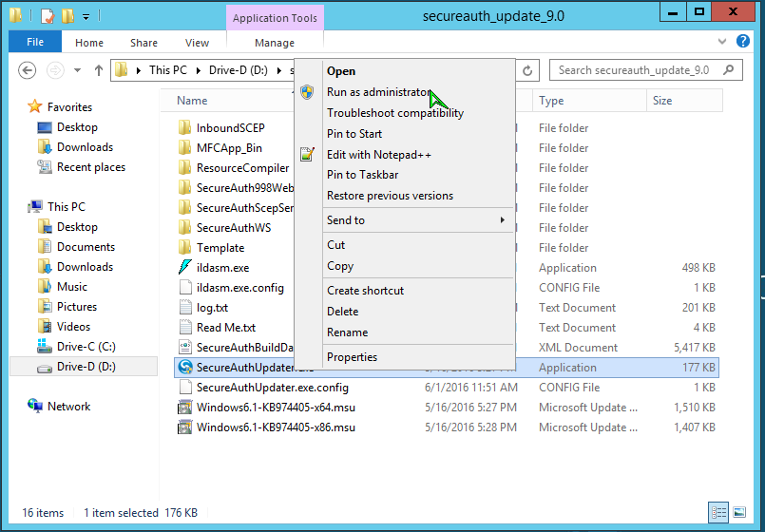Expand the ribbon with the chevron
765x532 pixels.
point(722,42)
